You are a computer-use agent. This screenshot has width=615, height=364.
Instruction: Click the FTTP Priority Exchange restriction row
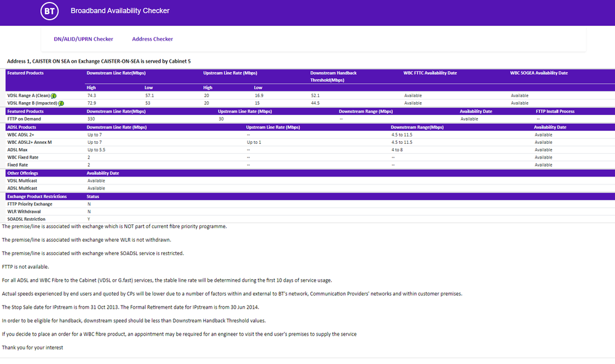pos(30,204)
